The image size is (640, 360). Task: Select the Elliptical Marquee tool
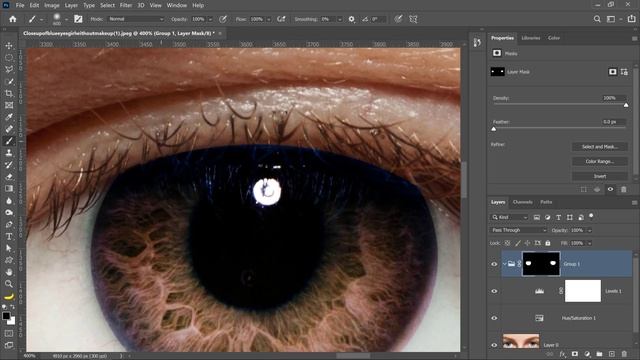9,58
